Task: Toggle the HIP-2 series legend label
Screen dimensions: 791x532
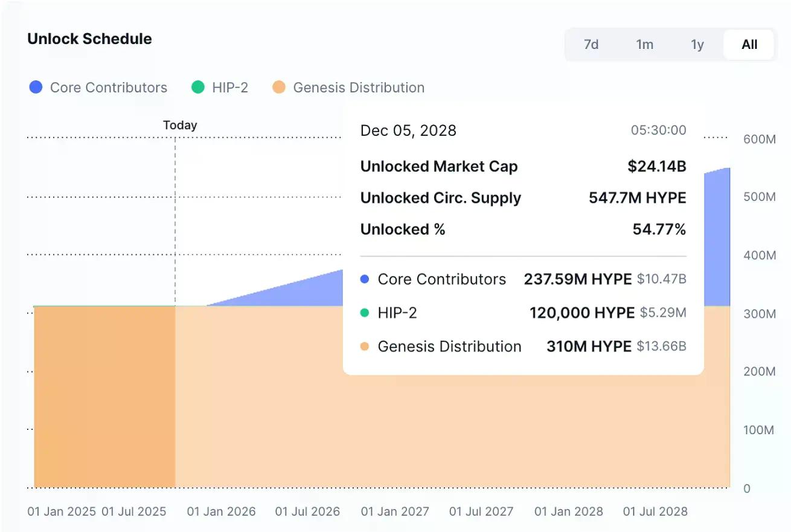Action: [230, 88]
